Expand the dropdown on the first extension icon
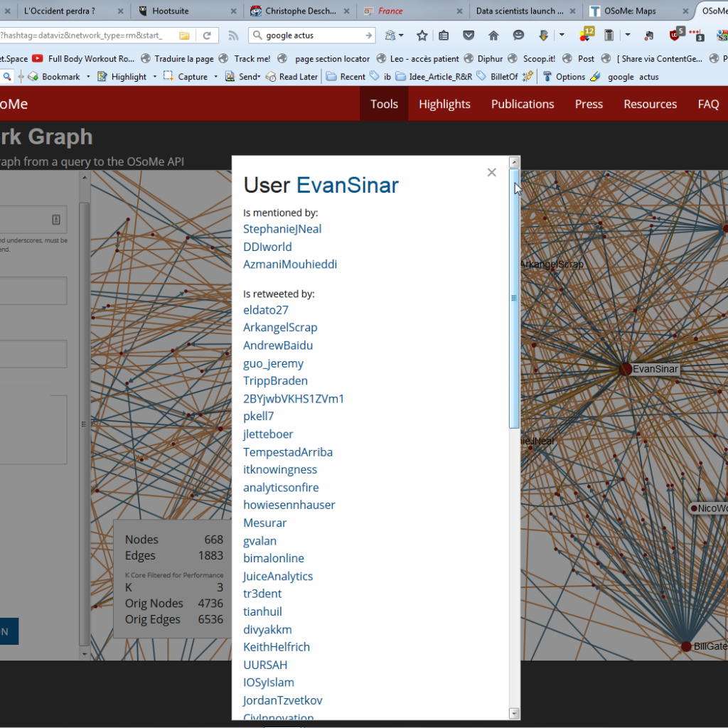 pyautogui.click(x=401, y=36)
